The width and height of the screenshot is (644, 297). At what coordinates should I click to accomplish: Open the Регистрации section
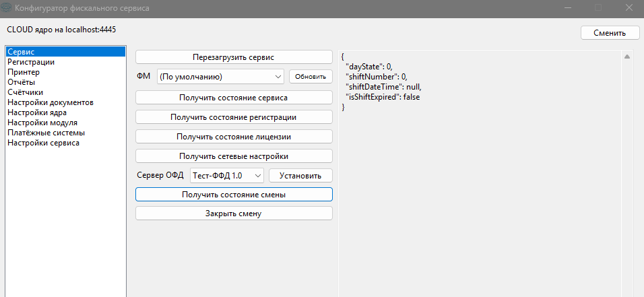tap(66, 62)
